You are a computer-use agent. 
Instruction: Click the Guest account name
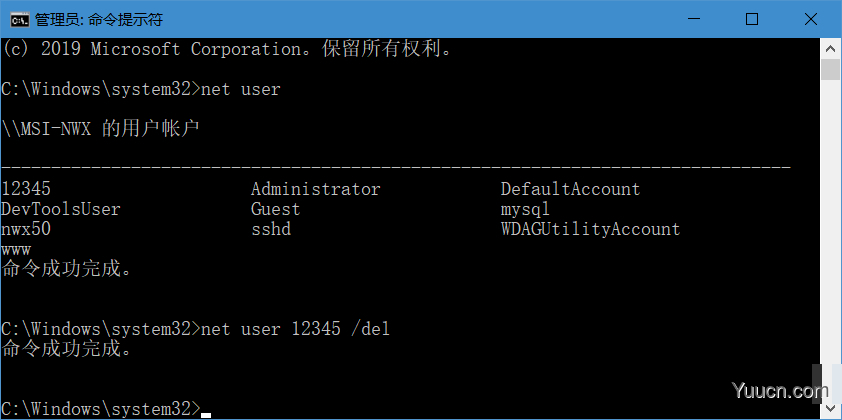tap(275, 209)
